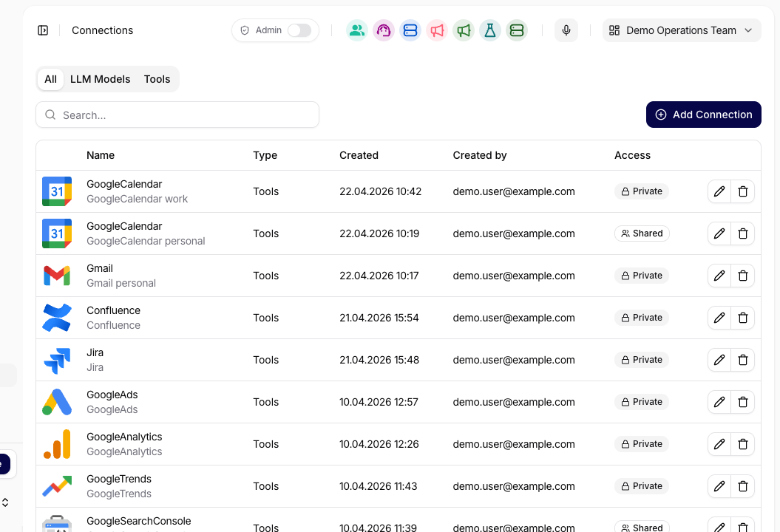780x532 pixels.
Task: Edit the GoogleCalendar personal connection
Action: coord(719,233)
